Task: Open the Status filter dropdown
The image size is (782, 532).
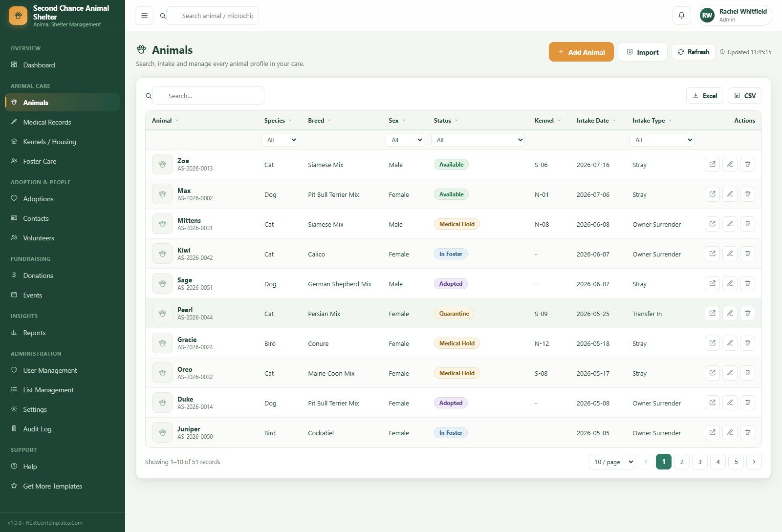Action: click(x=478, y=140)
